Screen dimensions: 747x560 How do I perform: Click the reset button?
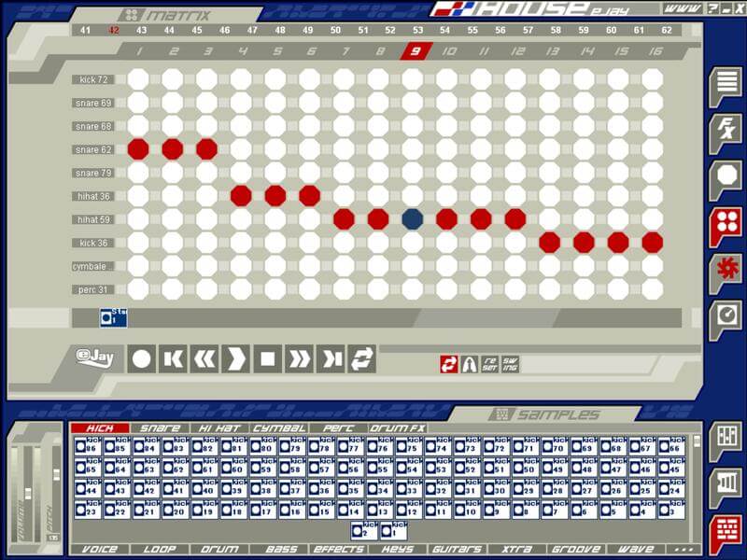tap(490, 363)
